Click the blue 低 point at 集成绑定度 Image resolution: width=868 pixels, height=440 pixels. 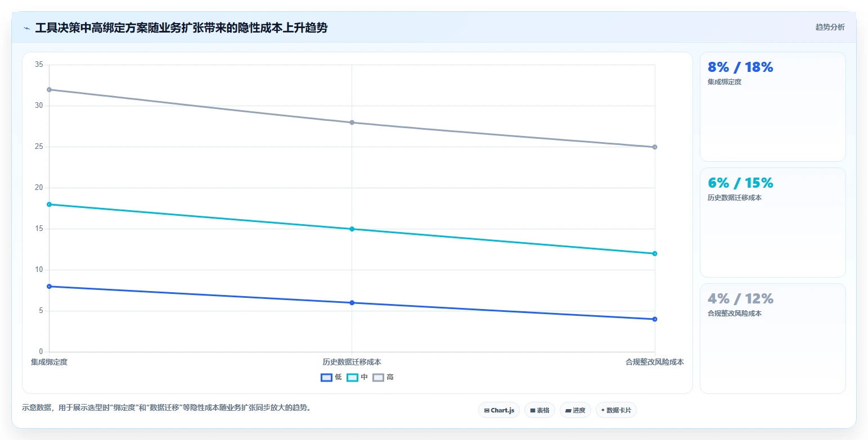49,287
